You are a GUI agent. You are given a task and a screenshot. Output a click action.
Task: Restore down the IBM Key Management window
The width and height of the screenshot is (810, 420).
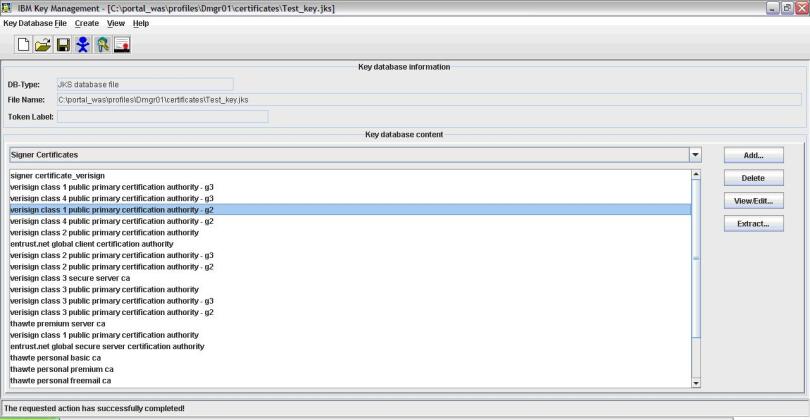[x=787, y=8]
